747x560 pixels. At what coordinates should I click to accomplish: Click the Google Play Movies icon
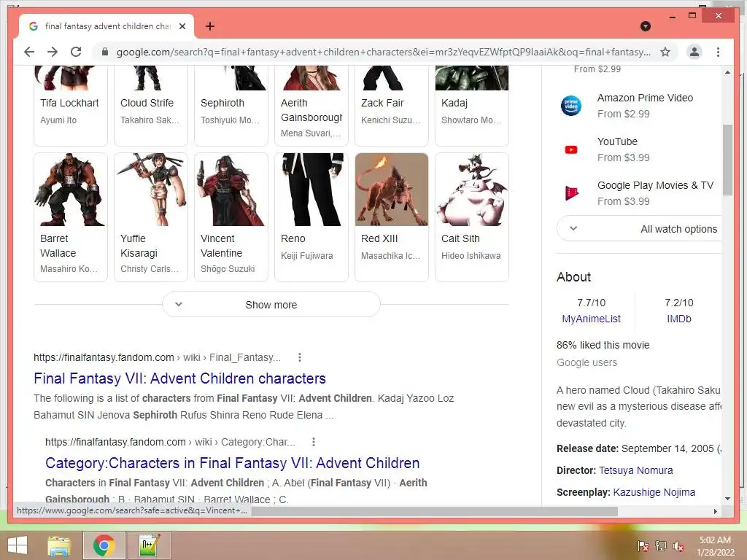[570, 192]
